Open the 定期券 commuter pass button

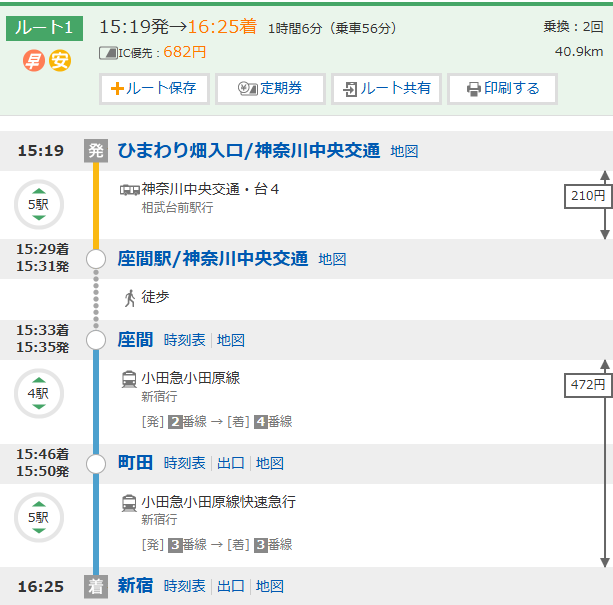(270, 89)
